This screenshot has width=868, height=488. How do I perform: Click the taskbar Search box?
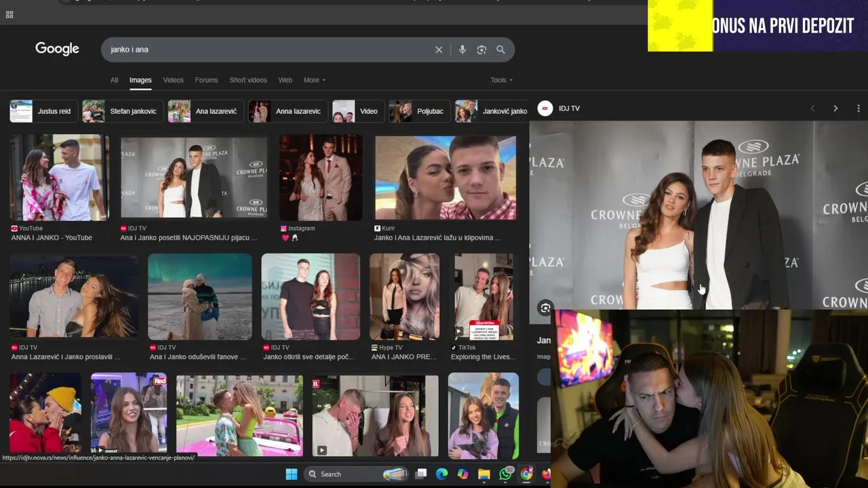click(356, 474)
